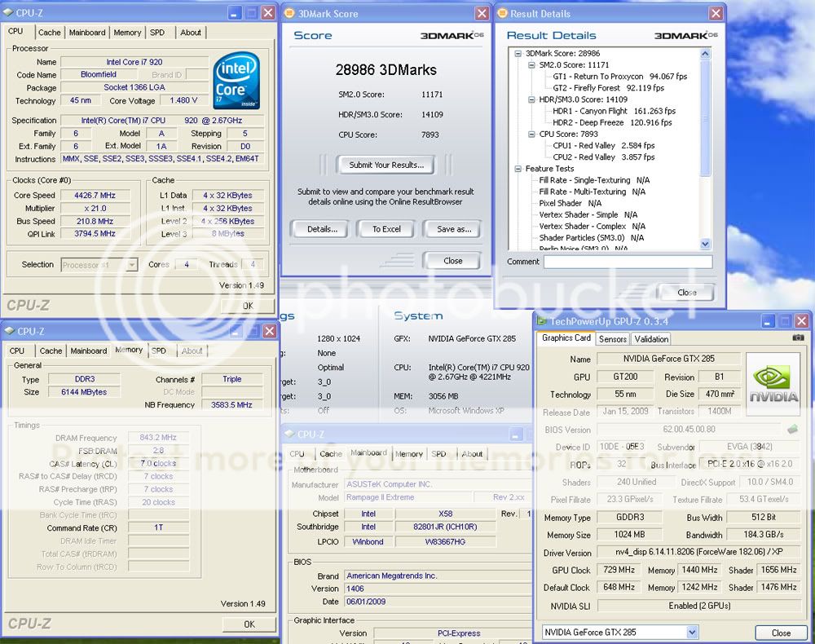Open Cache tab in the memory timings CPU-Z window
This screenshot has height=644, width=815.
[51, 351]
